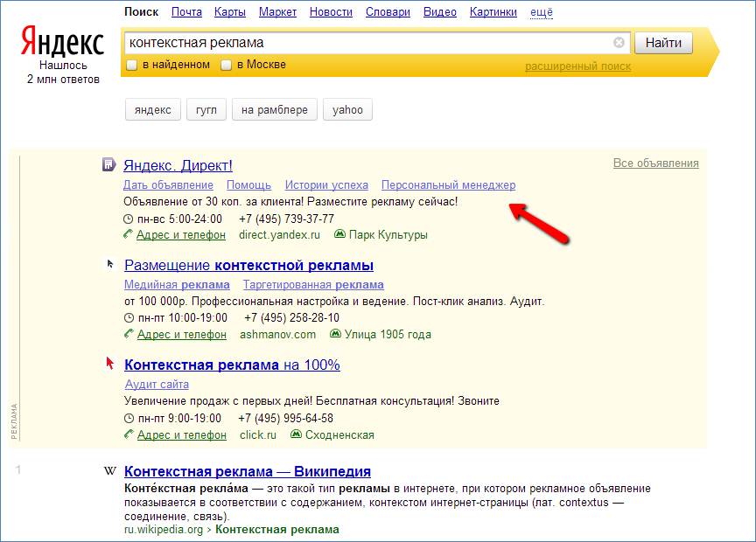Open the 'Яндекс. Директ!' ad title
756x542 pixels.
coord(178,165)
